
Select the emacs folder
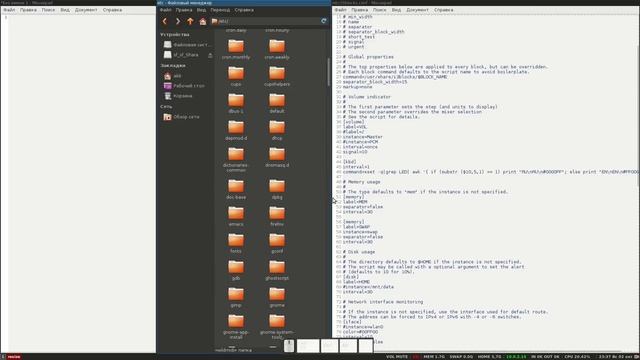pos(236,216)
